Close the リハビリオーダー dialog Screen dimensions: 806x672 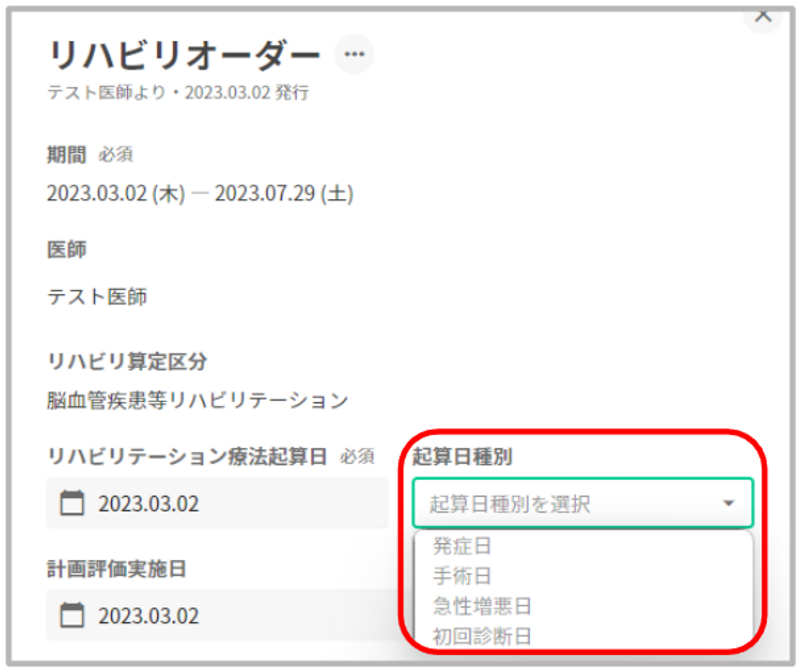pyautogui.click(x=762, y=16)
